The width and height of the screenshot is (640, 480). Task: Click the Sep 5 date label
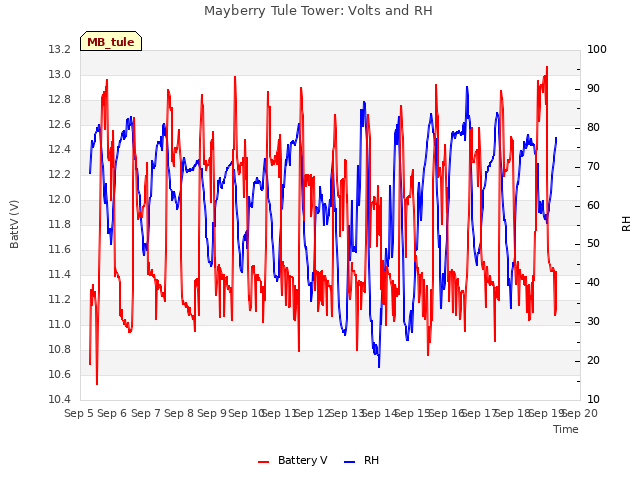click(x=79, y=413)
